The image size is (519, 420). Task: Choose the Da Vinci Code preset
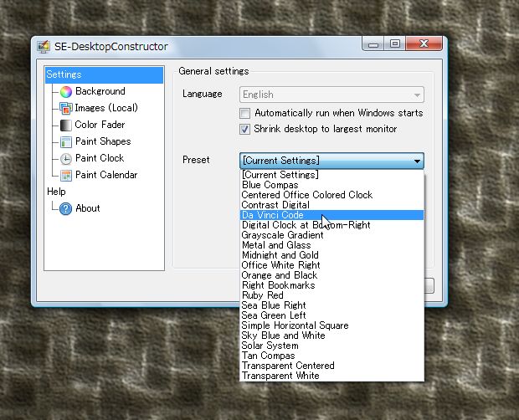[331, 215]
